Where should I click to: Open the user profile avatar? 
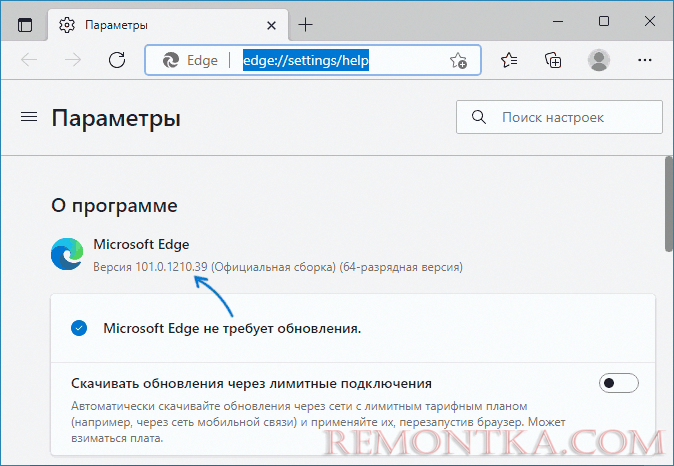coord(599,60)
